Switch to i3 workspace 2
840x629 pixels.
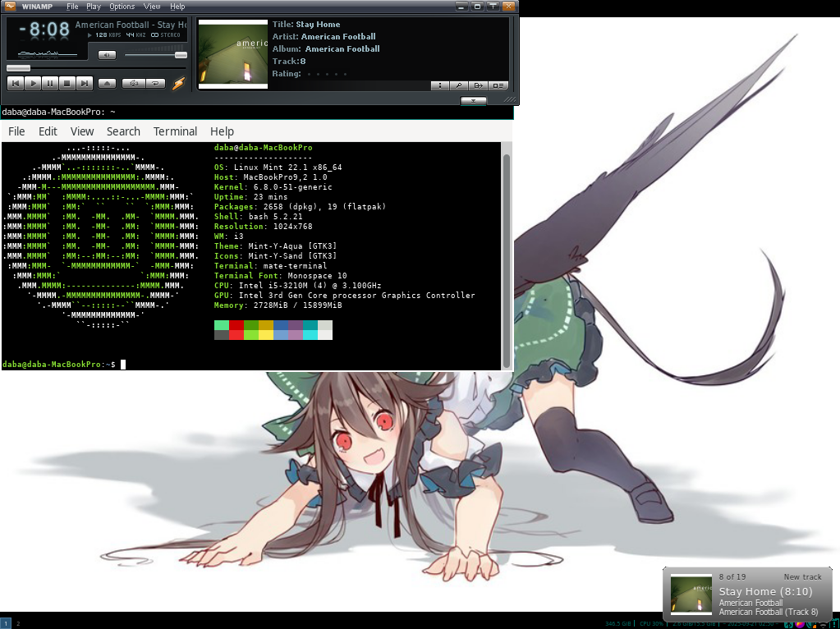18,623
